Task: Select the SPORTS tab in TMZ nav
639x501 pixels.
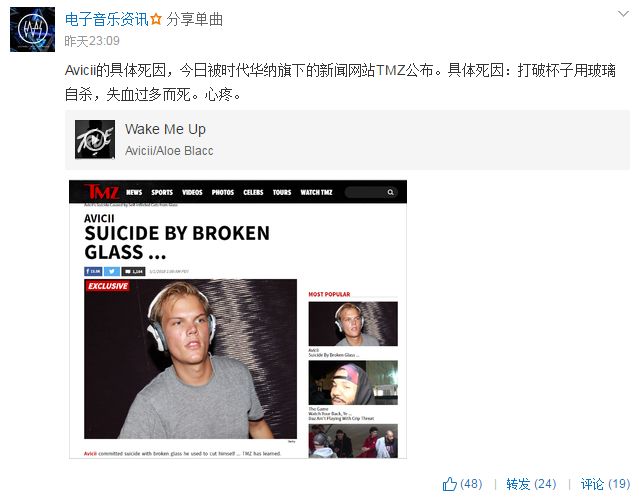Action: click(x=162, y=192)
